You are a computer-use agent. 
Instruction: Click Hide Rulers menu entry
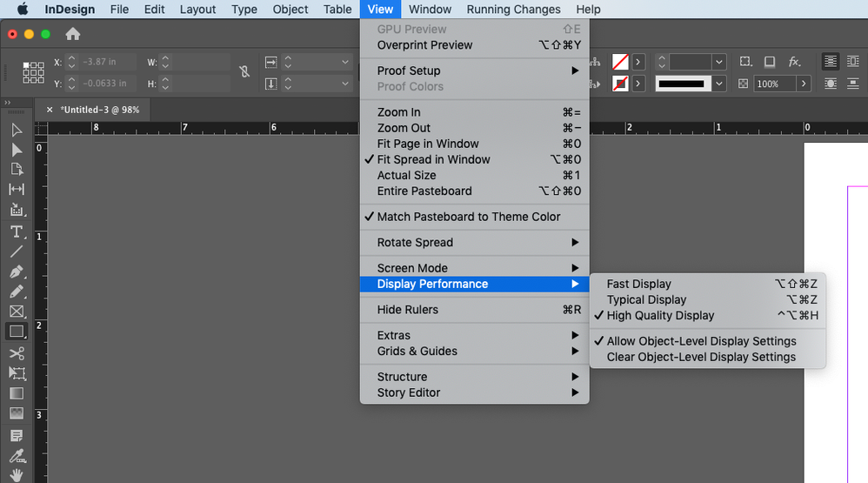(x=408, y=310)
